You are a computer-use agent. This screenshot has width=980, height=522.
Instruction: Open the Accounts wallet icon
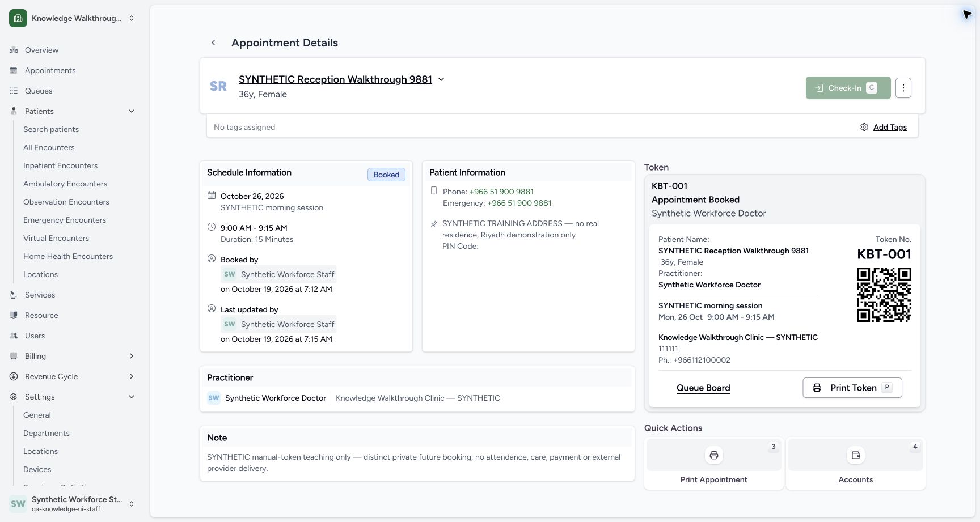856,455
